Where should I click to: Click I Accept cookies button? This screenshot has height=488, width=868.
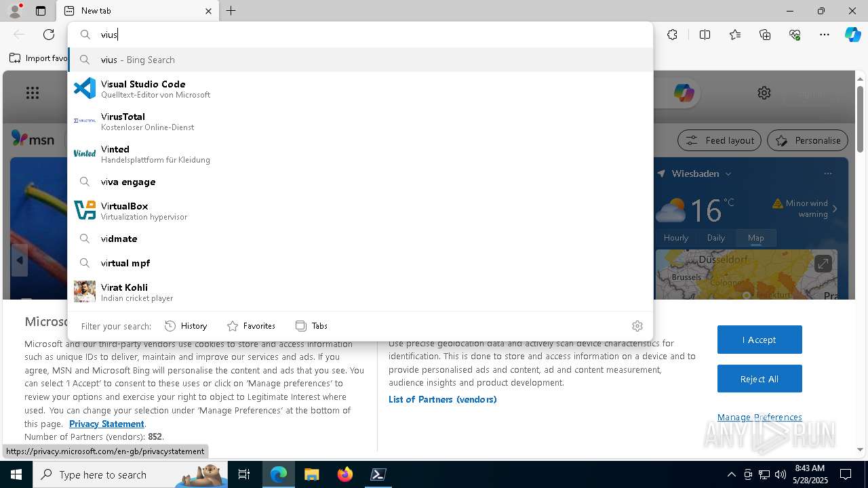tap(759, 340)
